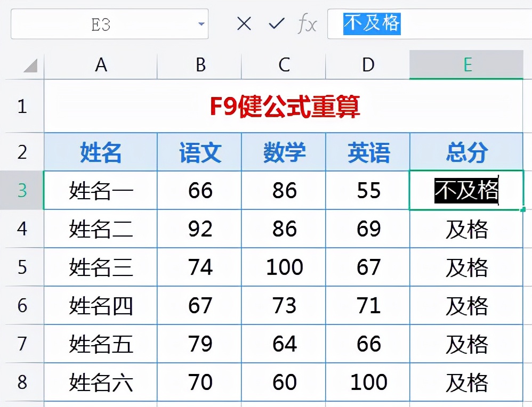The image size is (532, 407).
Task: Select the 及格 cell for 姓名二
Action: (467, 229)
